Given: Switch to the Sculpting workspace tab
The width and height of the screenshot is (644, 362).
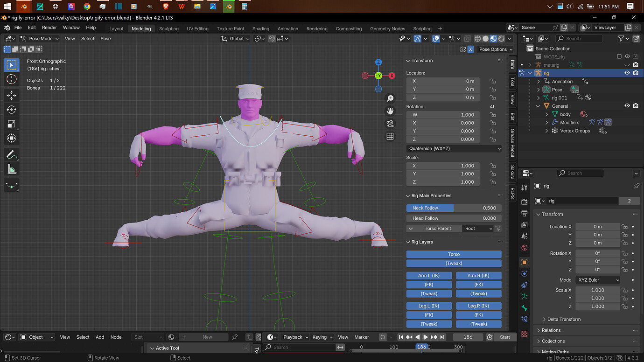Looking at the screenshot, I should (169, 28).
